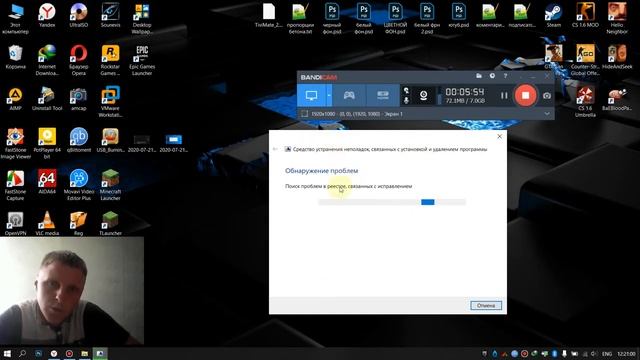Close the troubleshooter dialog
Screen dimensions: 640x360
coord(499,136)
